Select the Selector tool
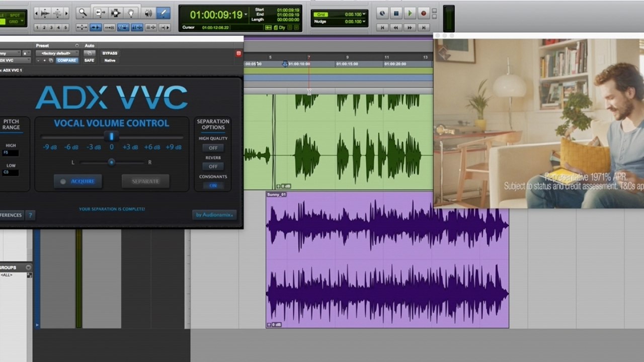The height and width of the screenshot is (362, 644). (x=115, y=13)
